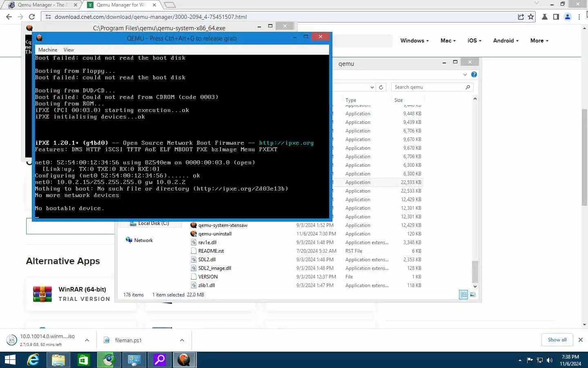Select rav1e.dll in file list
Image resolution: width=588 pixels, height=368 pixels.
[207, 242]
